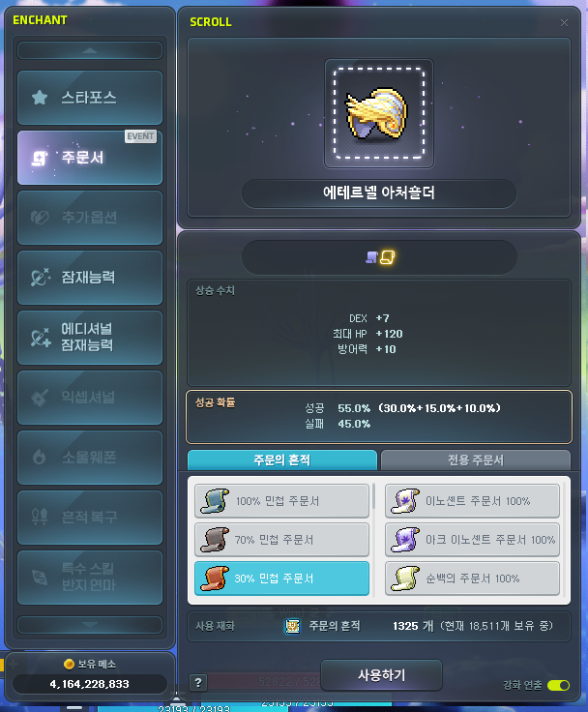Click the 이노센트 주문서 100% scroll icon

[x=405, y=501]
